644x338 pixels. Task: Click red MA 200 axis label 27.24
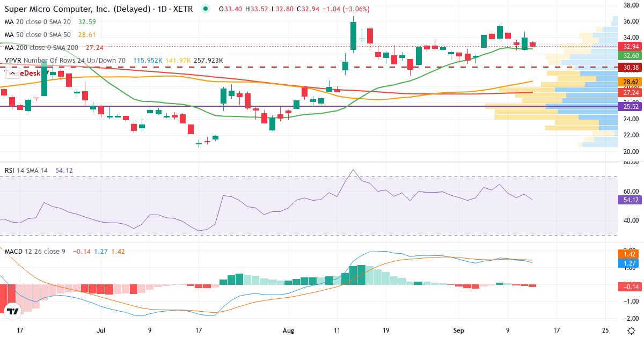[630, 92]
